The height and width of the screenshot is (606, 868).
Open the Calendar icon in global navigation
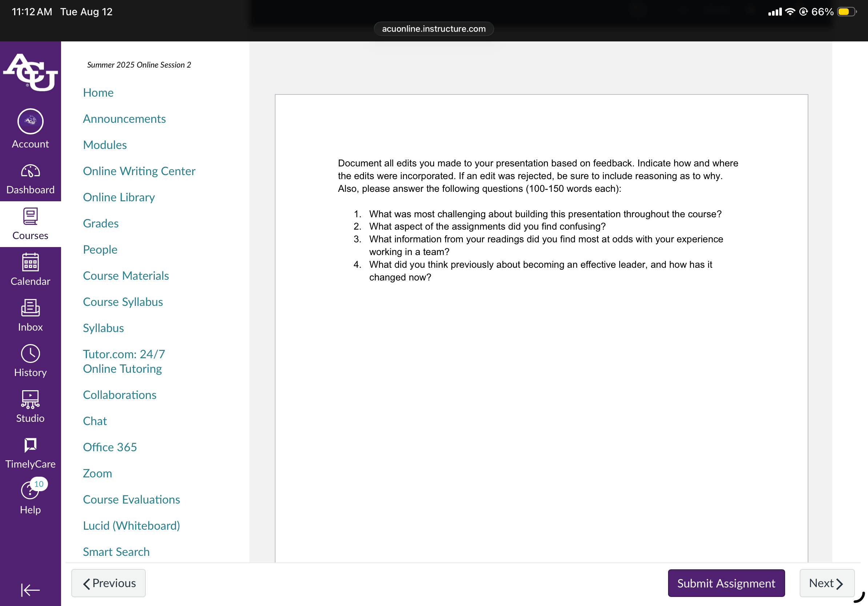(30, 262)
